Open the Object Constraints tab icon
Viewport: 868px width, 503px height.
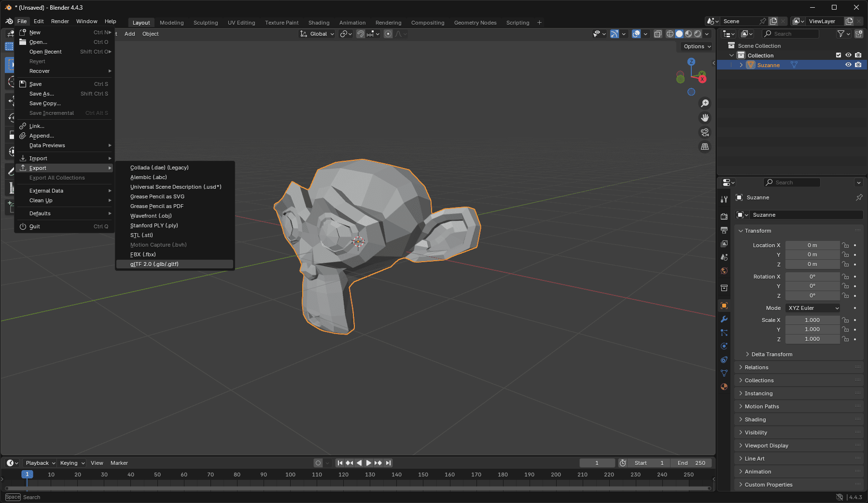coord(724,360)
